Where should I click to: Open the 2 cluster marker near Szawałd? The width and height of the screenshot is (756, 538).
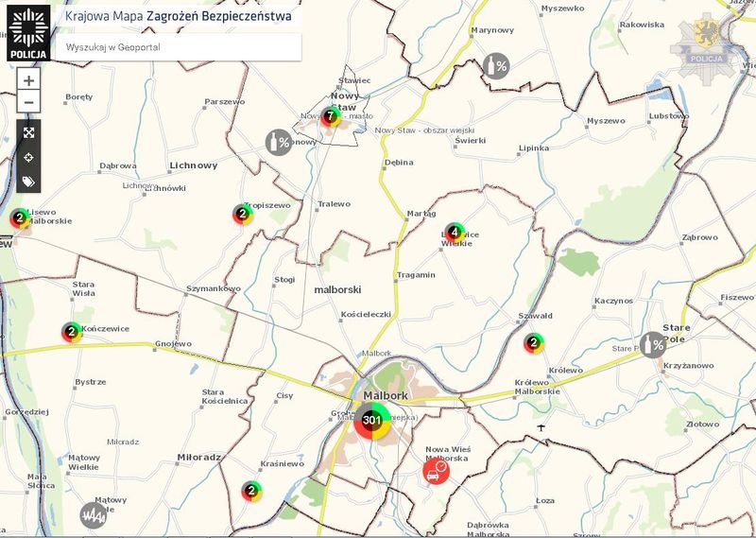(x=534, y=342)
